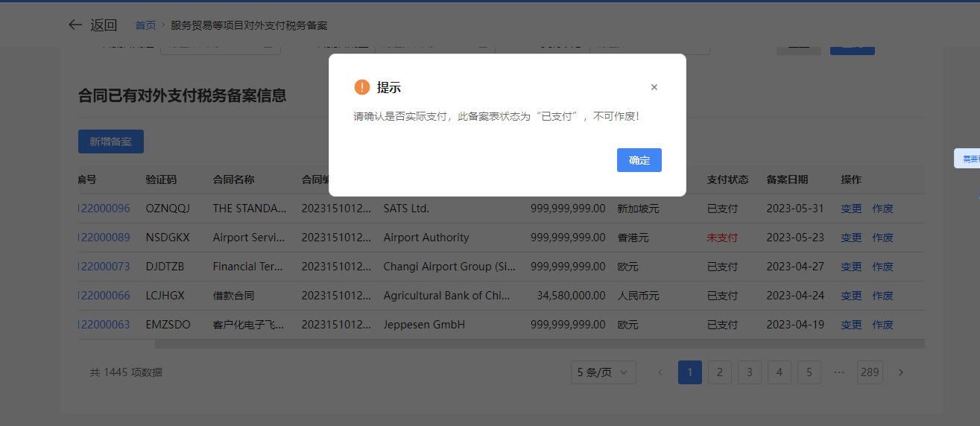Click the 确定 button in dialog
980x426 pixels.
(x=639, y=160)
